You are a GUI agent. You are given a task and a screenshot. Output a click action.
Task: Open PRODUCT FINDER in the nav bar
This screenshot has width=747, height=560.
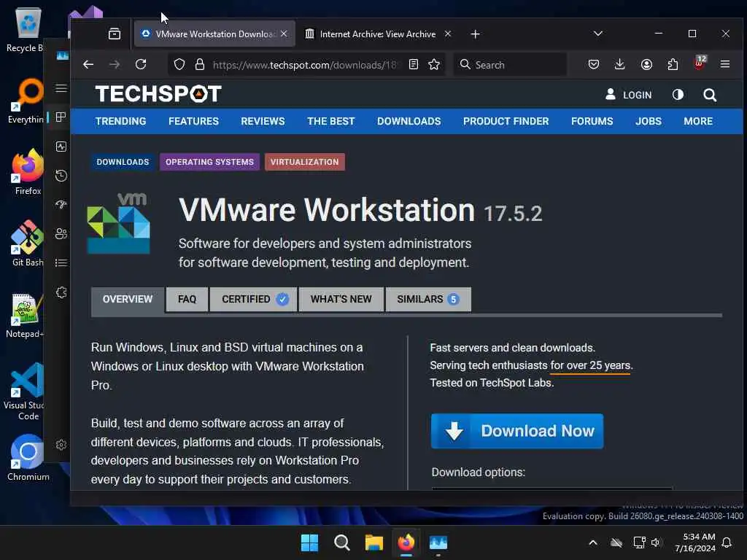506,122
